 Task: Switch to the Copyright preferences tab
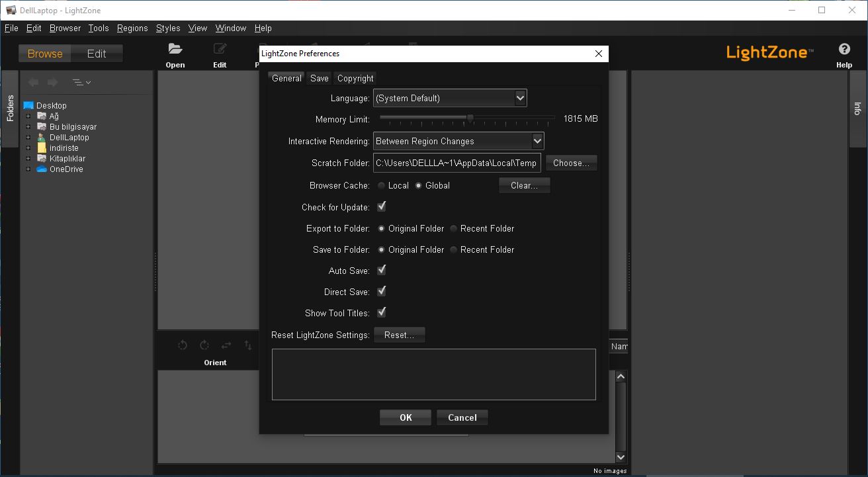(x=355, y=78)
